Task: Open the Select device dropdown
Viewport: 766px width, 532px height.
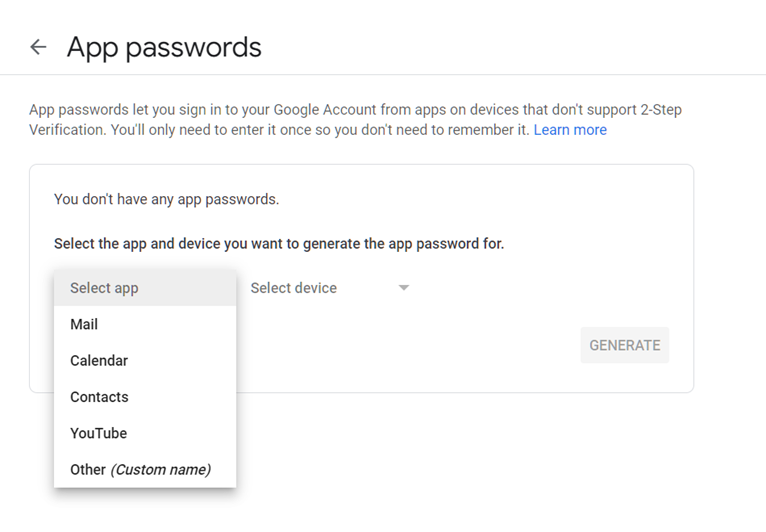Action: pos(330,288)
